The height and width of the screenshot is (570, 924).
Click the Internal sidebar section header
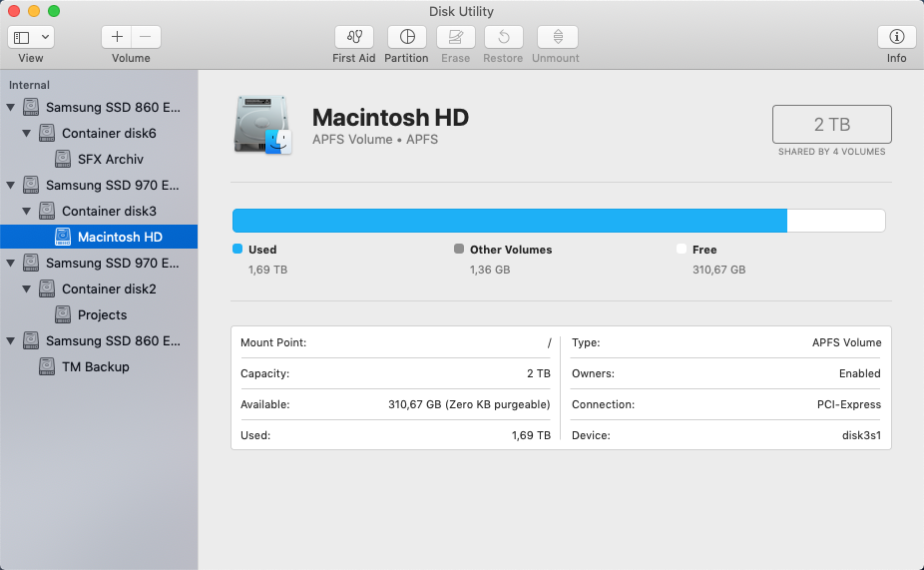pyautogui.click(x=30, y=85)
